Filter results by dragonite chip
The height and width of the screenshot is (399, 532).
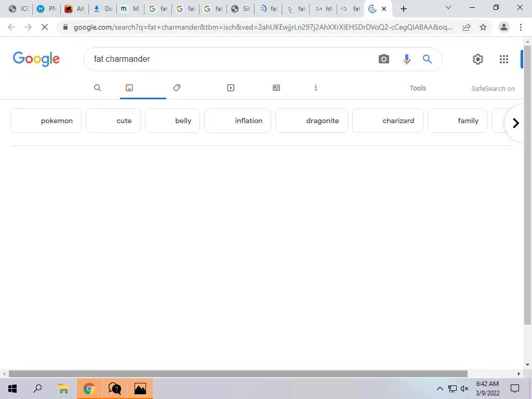click(312, 121)
